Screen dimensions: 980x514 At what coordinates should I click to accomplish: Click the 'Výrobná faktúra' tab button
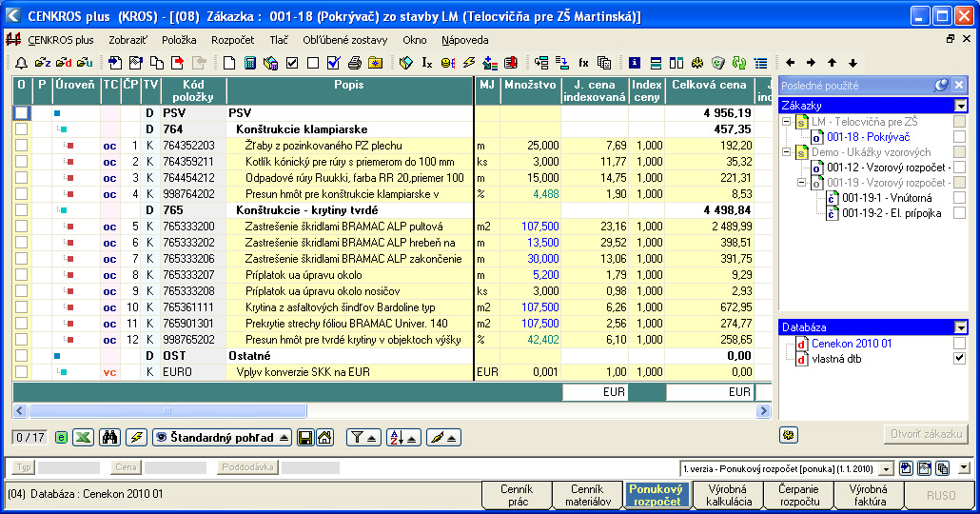(870, 495)
